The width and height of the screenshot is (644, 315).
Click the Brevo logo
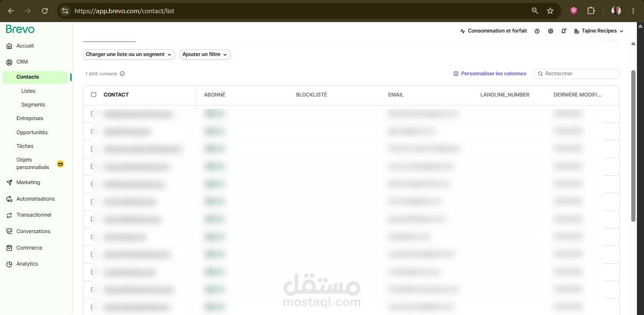click(x=20, y=29)
